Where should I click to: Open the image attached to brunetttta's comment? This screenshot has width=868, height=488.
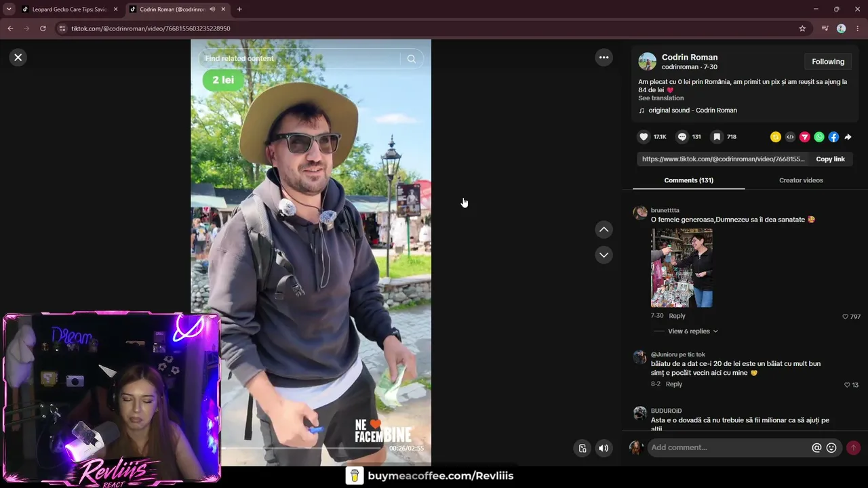point(682,268)
